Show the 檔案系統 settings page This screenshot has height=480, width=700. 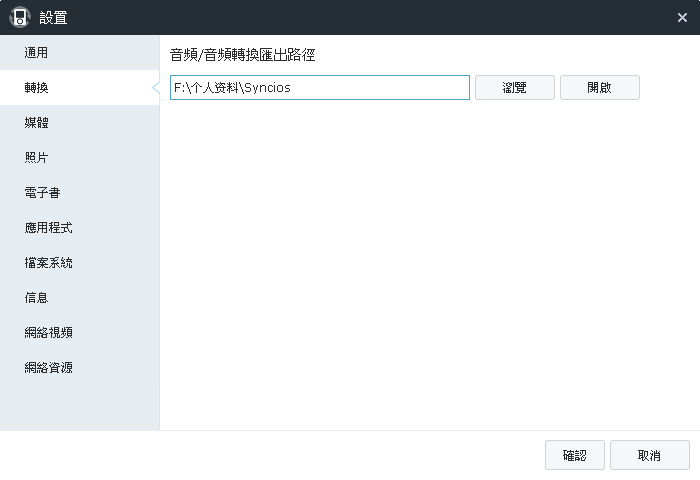point(49,263)
